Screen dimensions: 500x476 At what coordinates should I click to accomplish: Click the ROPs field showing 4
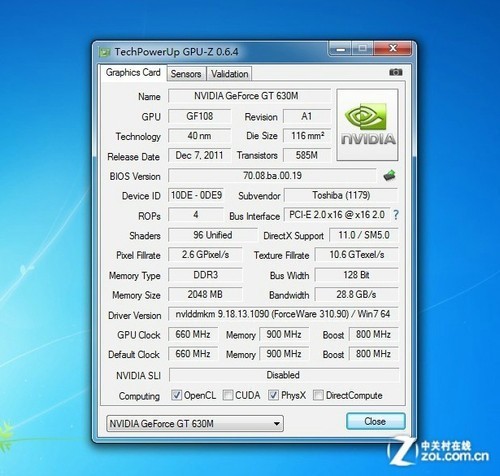pyautogui.click(x=196, y=215)
